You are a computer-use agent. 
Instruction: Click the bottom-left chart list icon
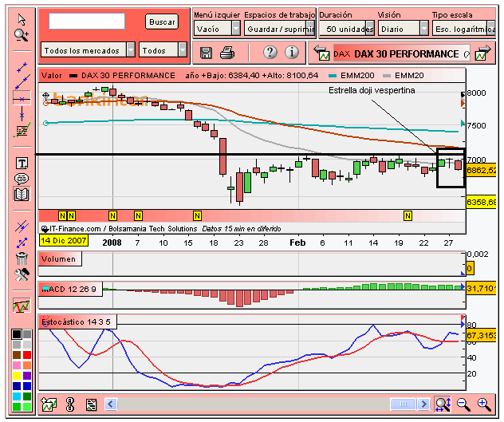tap(49, 404)
